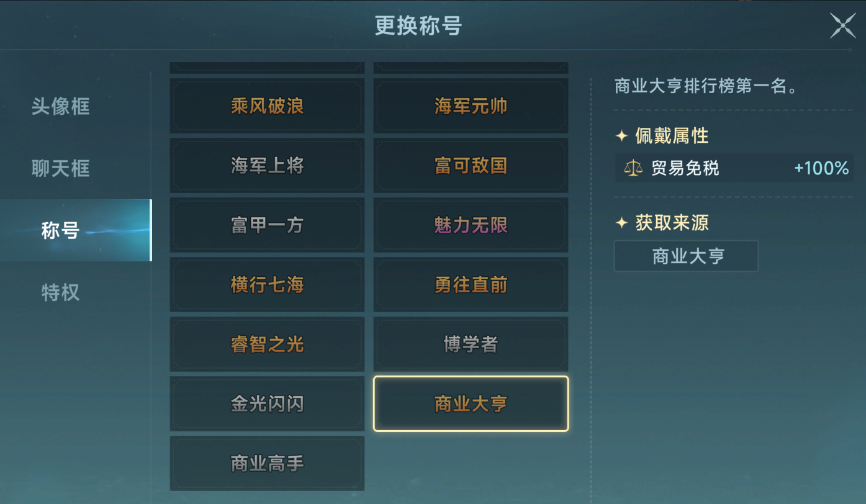
Task: Choose the 海军元帅 title
Action: click(x=471, y=106)
